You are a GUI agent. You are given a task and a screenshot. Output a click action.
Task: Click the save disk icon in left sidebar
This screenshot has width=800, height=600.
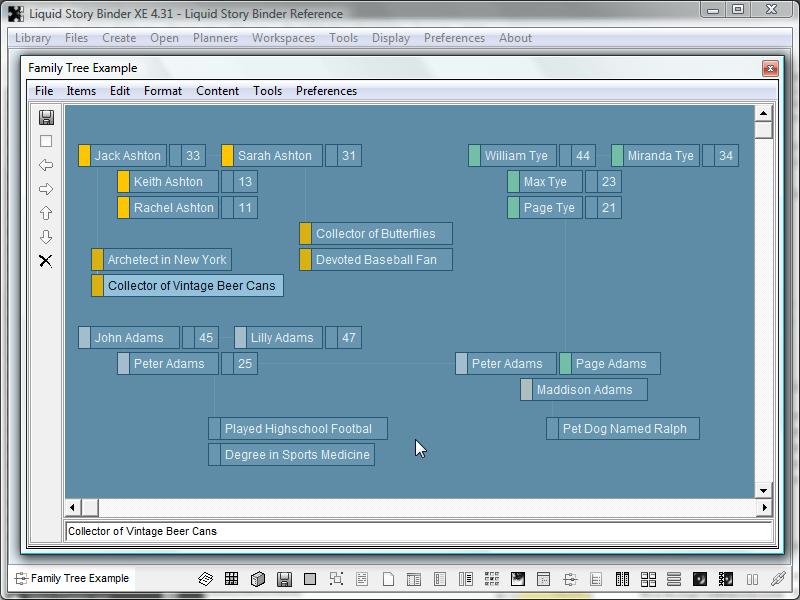click(46, 117)
